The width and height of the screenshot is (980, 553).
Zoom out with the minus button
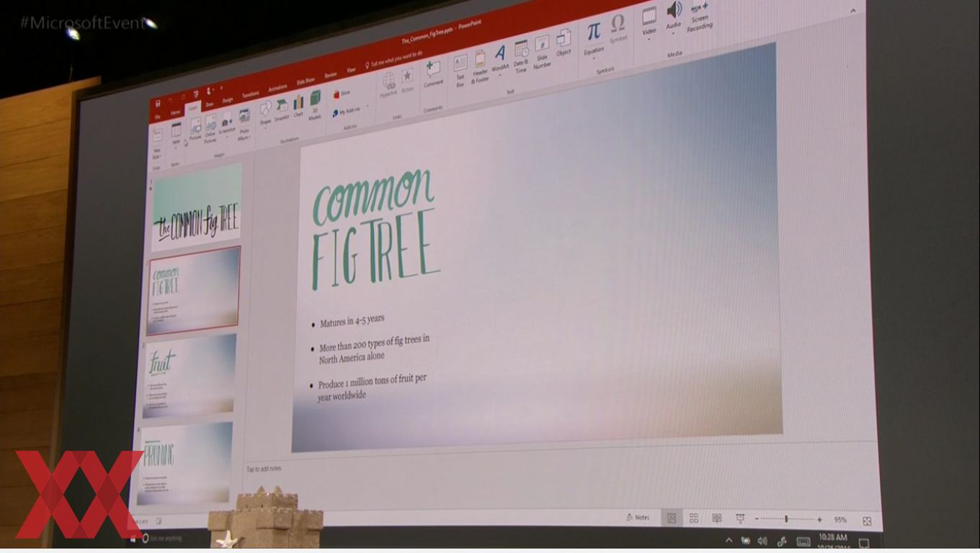click(x=757, y=519)
